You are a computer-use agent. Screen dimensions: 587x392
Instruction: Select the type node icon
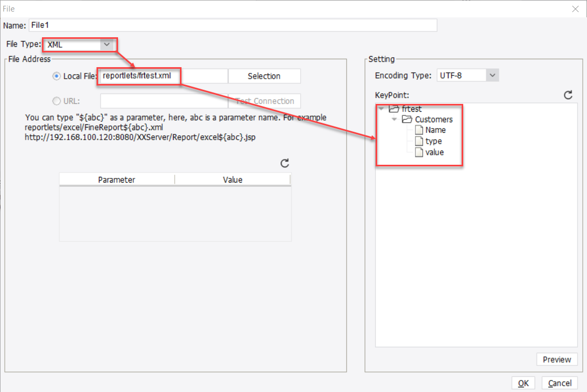[419, 141]
